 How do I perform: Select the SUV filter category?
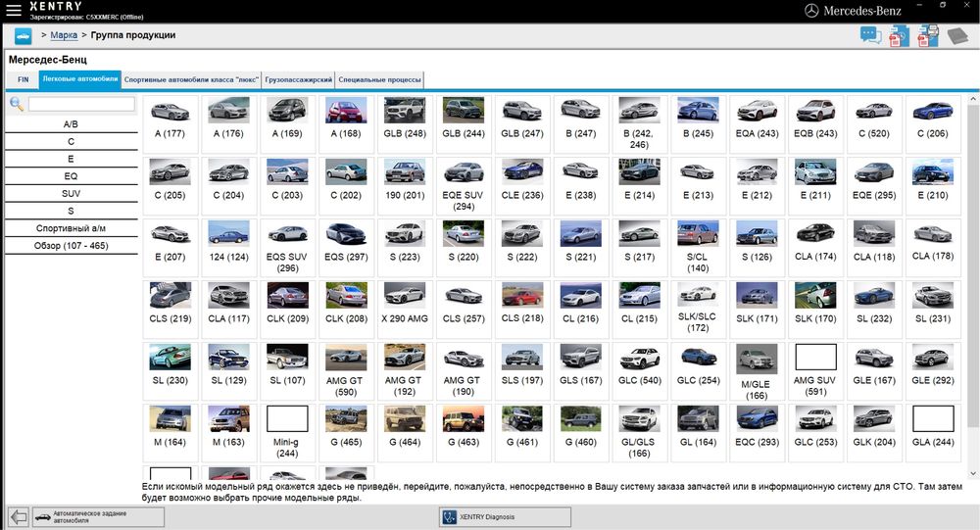tap(72, 194)
